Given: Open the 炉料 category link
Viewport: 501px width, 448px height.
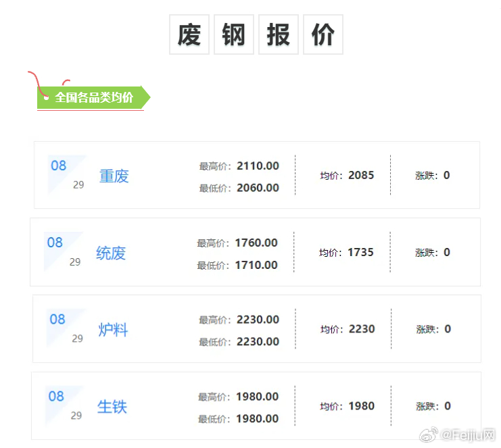Looking at the screenshot, I should tap(113, 330).
